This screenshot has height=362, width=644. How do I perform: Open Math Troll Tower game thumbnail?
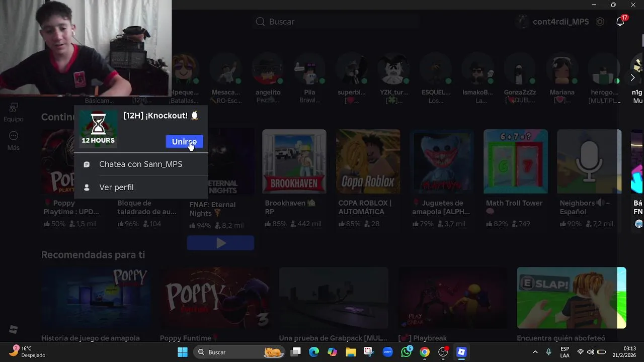tap(516, 161)
